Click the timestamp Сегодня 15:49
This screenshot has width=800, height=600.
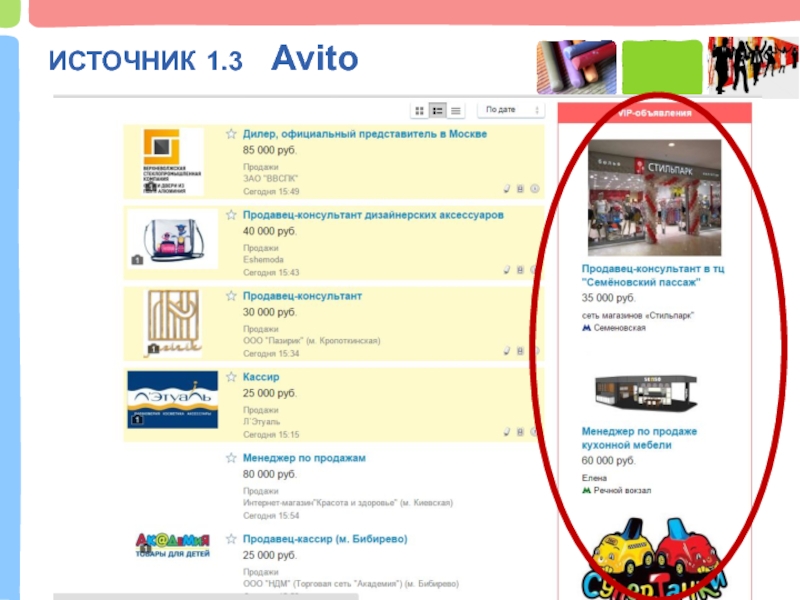click(271, 192)
